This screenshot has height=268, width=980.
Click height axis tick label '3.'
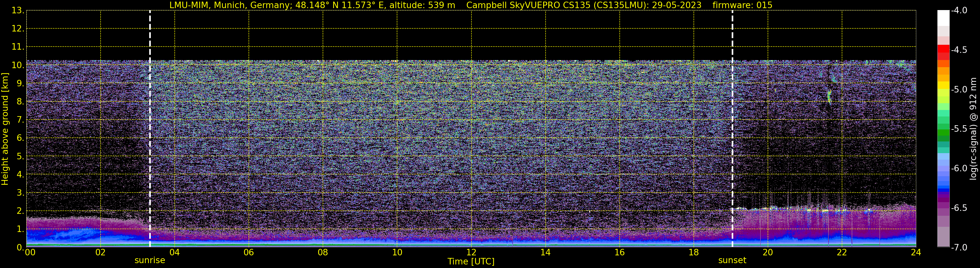click(x=20, y=193)
